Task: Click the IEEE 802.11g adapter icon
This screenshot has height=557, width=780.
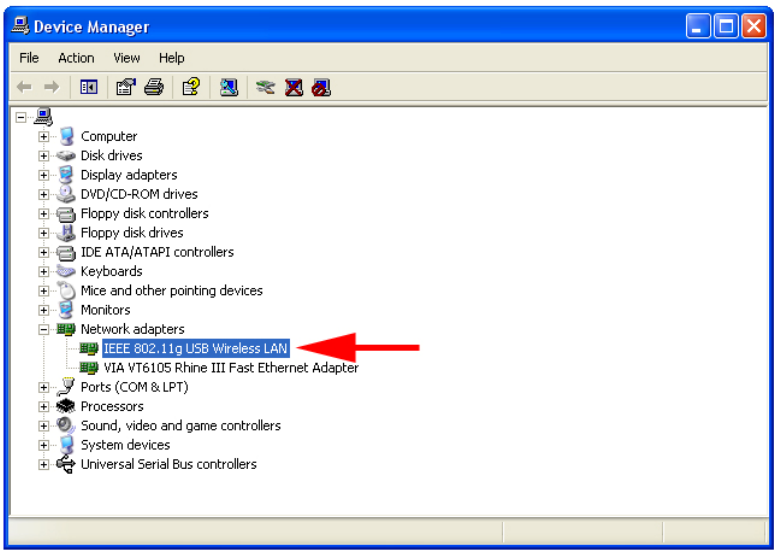Action: [x=89, y=349]
